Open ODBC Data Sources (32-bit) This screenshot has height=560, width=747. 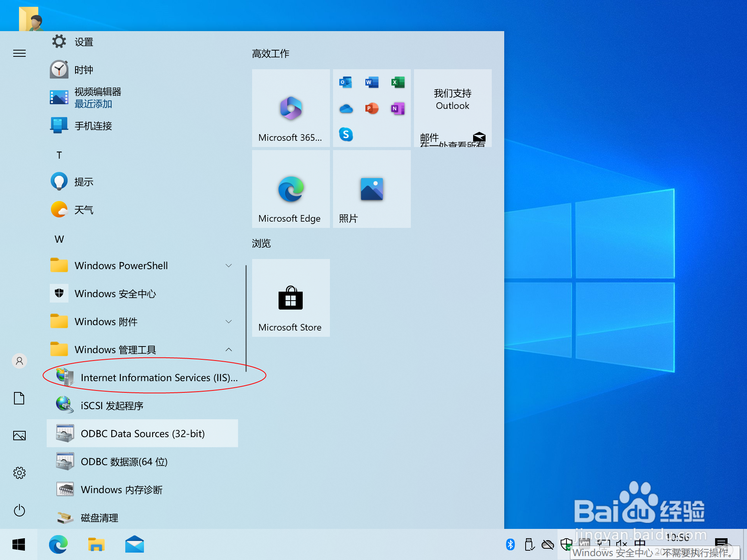[142, 434]
